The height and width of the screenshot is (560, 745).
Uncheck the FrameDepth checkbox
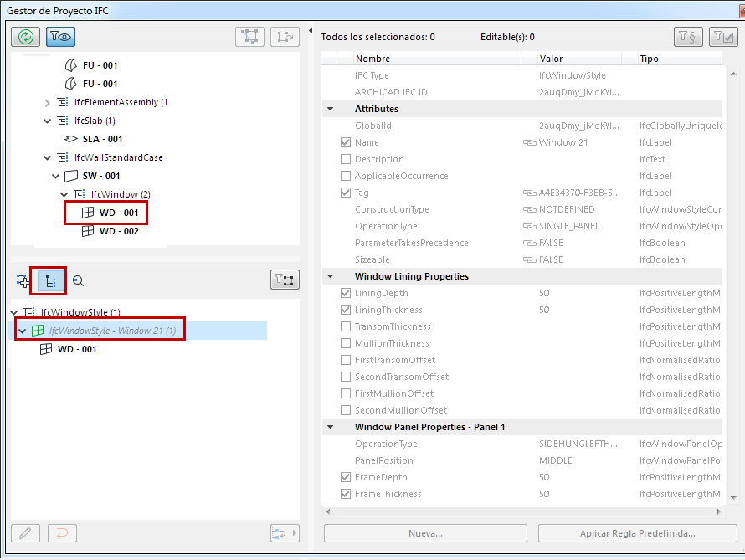(346, 477)
